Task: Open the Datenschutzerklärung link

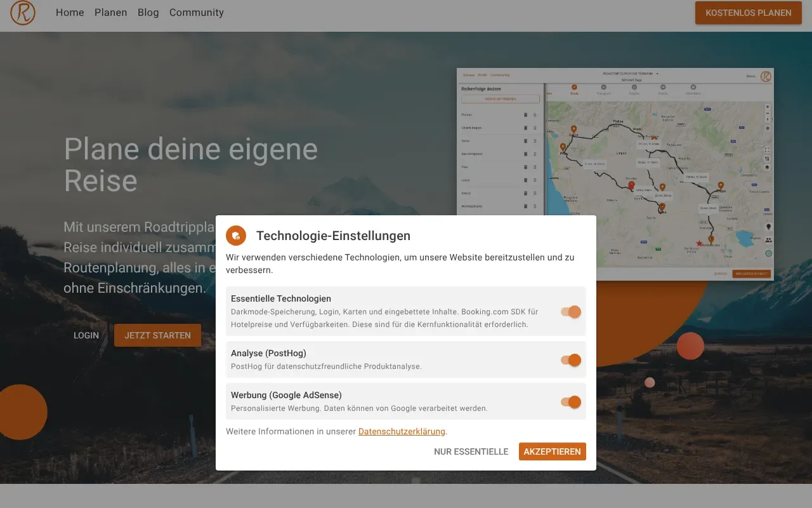Action: click(402, 431)
